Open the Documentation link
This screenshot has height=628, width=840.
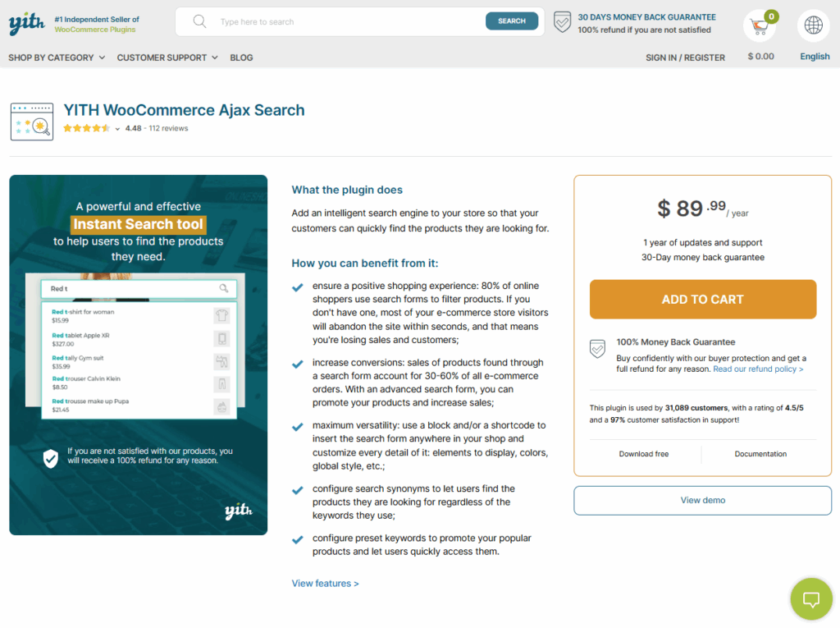(x=760, y=453)
